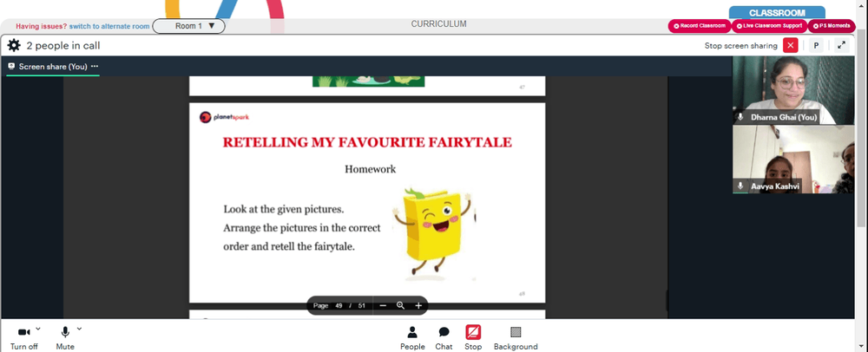This screenshot has width=868, height=352.
Task: Click Record Classroom button
Action: pos(700,26)
